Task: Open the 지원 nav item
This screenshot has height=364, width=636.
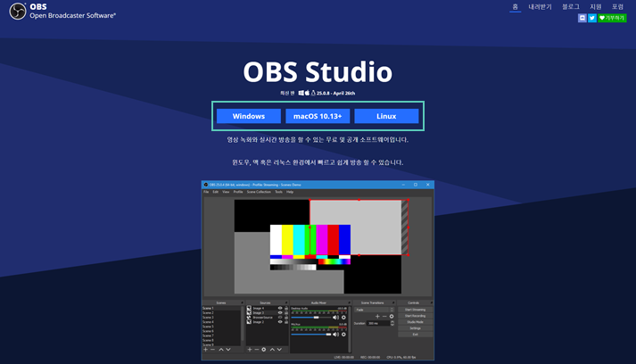Action: (x=596, y=7)
